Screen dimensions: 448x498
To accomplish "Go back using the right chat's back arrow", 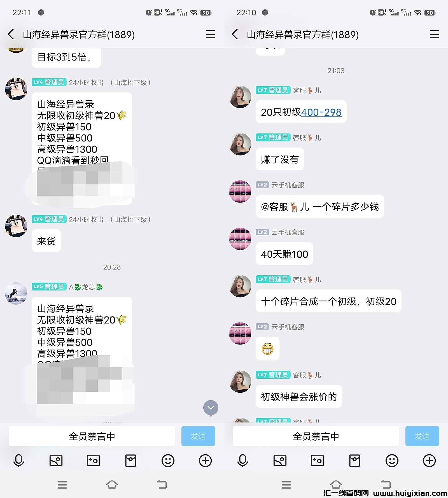I will (x=235, y=34).
